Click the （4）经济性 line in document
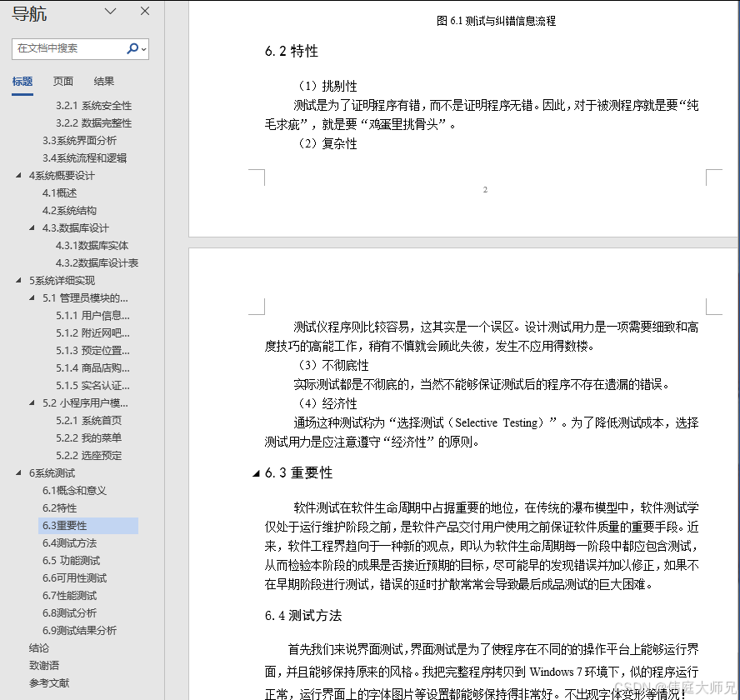The width and height of the screenshot is (740, 700). [327, 403]
